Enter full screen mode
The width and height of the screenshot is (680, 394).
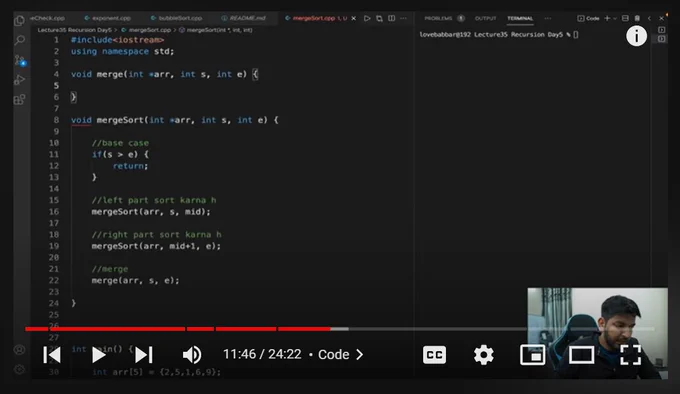tap(631, 355)
